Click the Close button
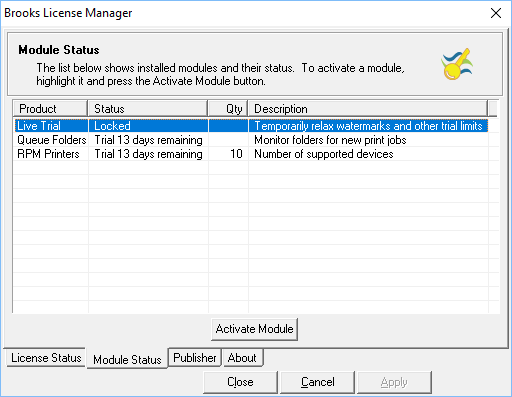 pos(240,382)
